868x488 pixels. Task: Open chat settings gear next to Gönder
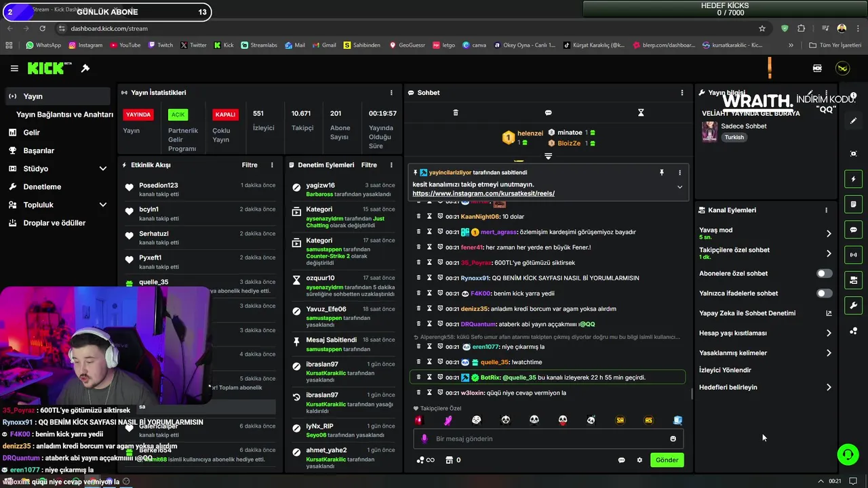pyautogui.click(x=639, y=460)
